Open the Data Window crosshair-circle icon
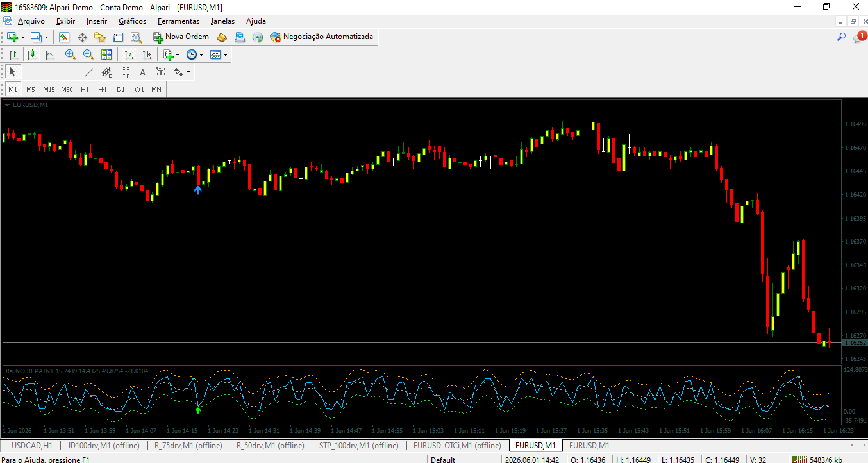The width and height of the screenshot is (868, 463). [82, 37]
